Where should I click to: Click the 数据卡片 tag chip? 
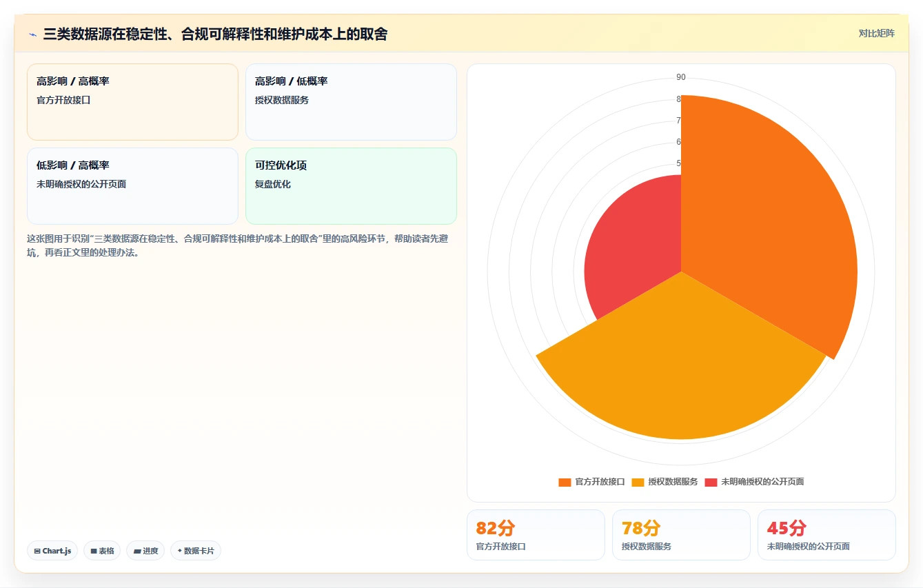[196, 551]
